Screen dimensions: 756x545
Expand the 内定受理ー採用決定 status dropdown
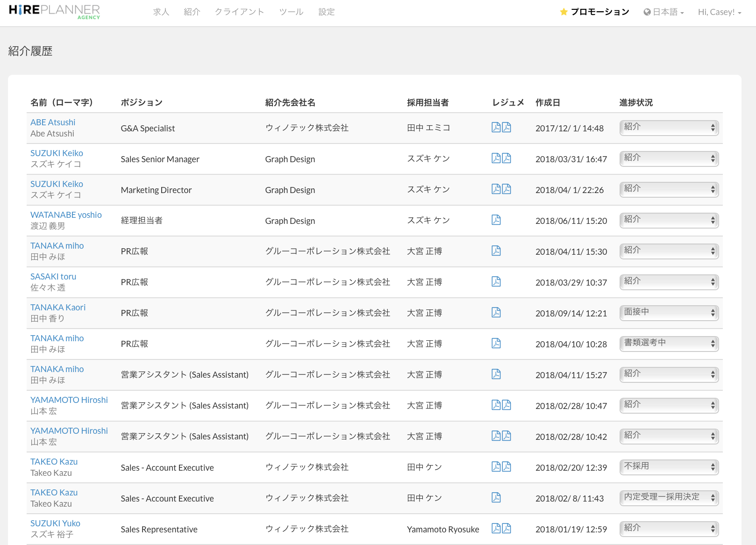669,498
